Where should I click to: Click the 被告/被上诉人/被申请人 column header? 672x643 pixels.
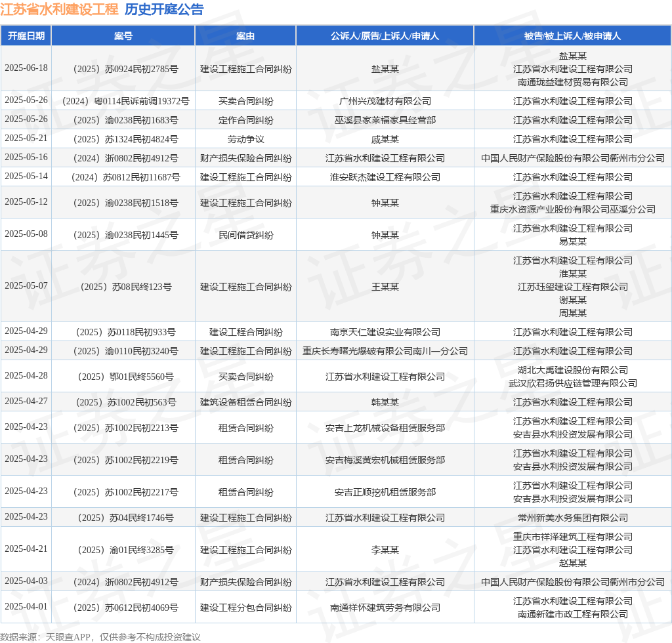coord(572,36)
